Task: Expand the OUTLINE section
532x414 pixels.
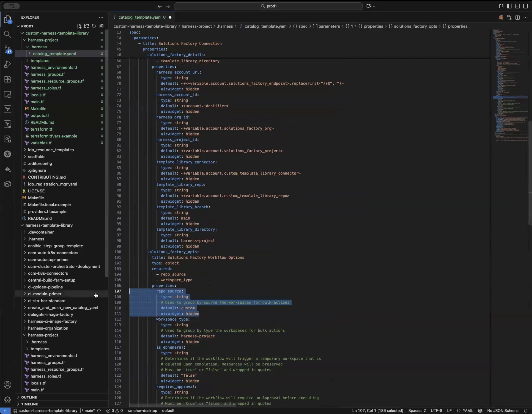Action: click(x=29, y=397)
